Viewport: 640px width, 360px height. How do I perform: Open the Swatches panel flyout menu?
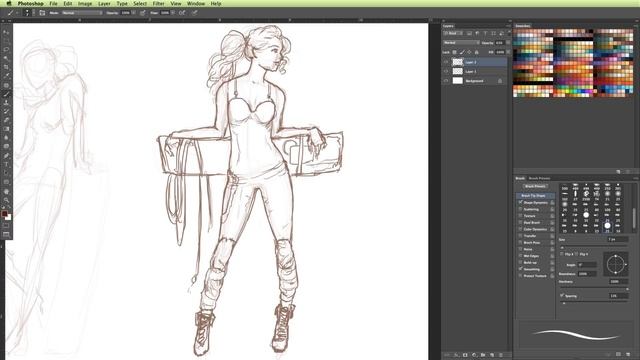(x=636, y=26)
